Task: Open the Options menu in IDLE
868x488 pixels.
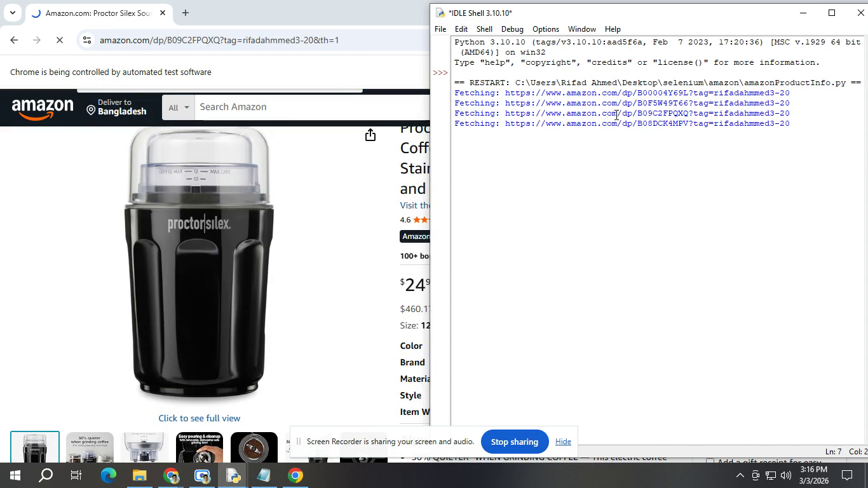Action: [x=545, y=29]
